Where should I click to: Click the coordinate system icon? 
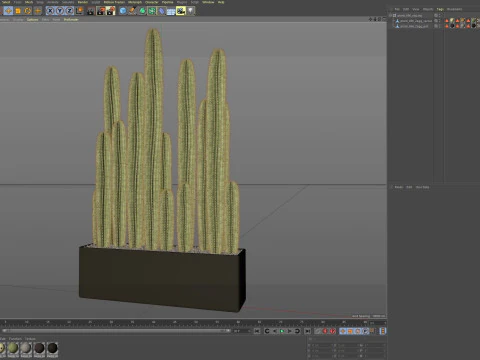(x=79, y=11)
